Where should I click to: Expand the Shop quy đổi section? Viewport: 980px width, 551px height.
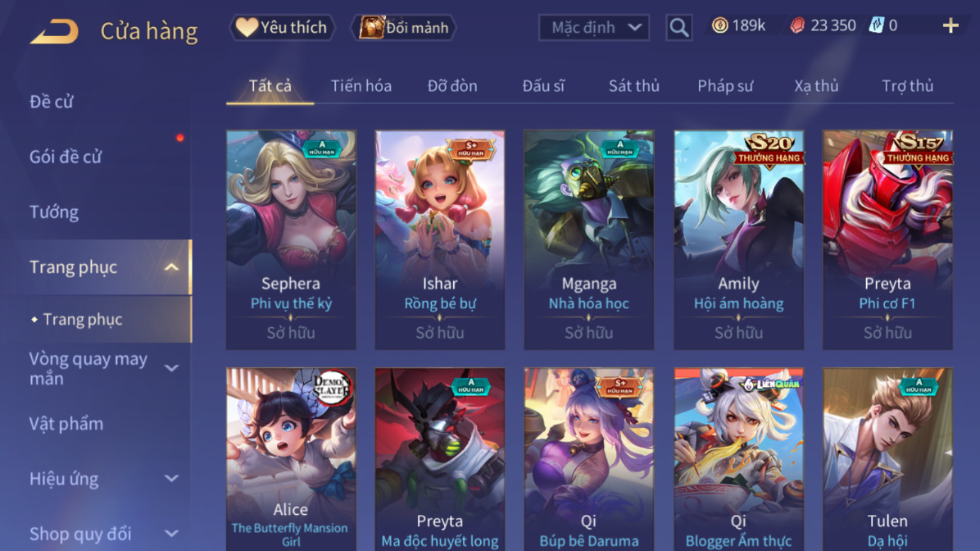[171, 534]
